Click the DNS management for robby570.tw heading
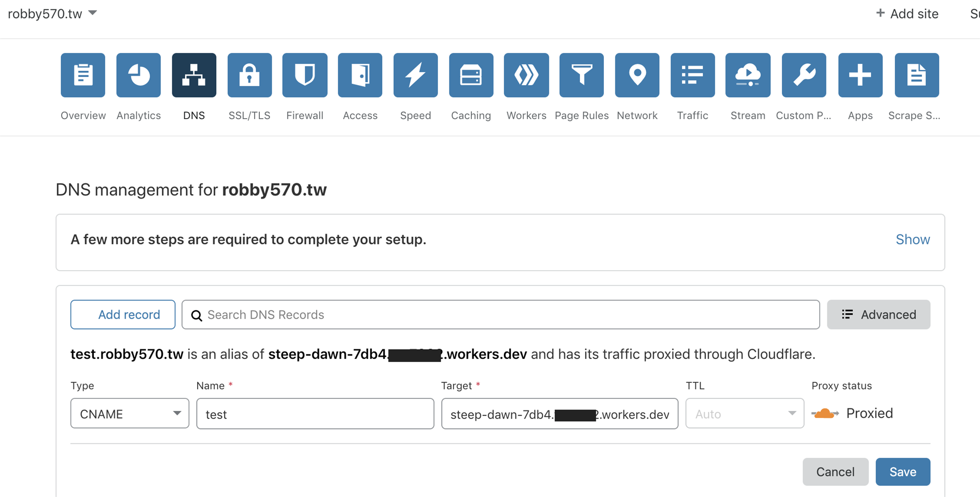The width and height of the screenshot is (980, 497). [x=191, y=190]
